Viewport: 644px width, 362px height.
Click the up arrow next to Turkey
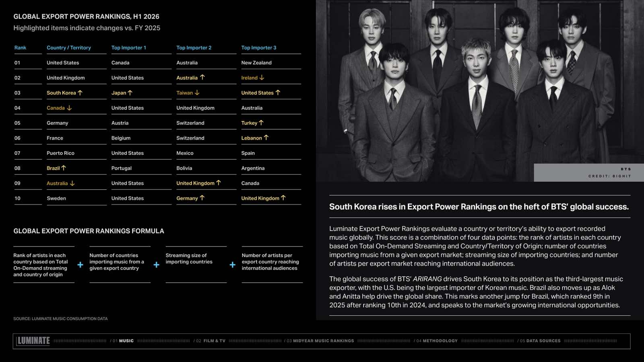pyautogui.click(x=261, y=123)
